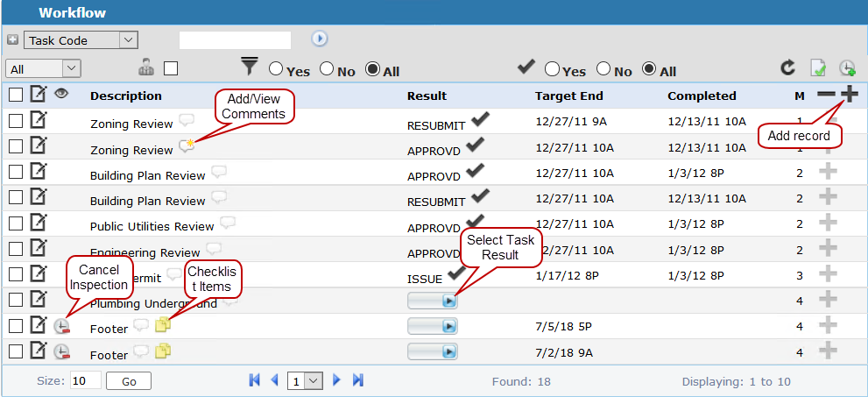Click the Public Utilities Review description
Viewport: 868px width, 397px height.
pyautogui.click(x=152, y=226)
